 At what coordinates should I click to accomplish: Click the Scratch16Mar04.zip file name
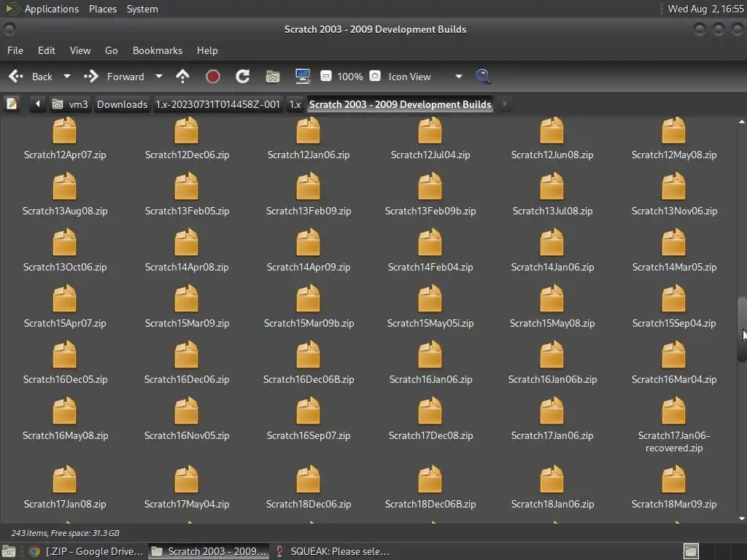pyautogui.click(x=674, y=379)
